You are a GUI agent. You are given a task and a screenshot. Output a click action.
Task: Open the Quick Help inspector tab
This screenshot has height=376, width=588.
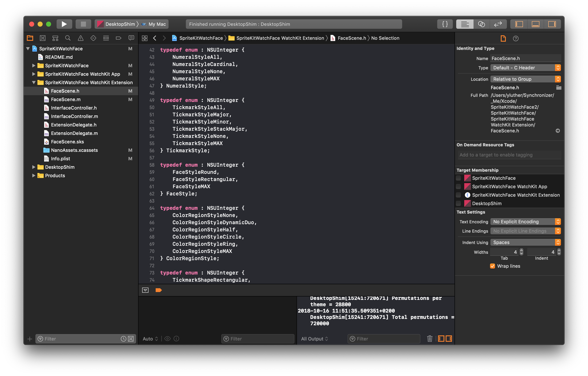pyautogui.click(x=516, y=38)
